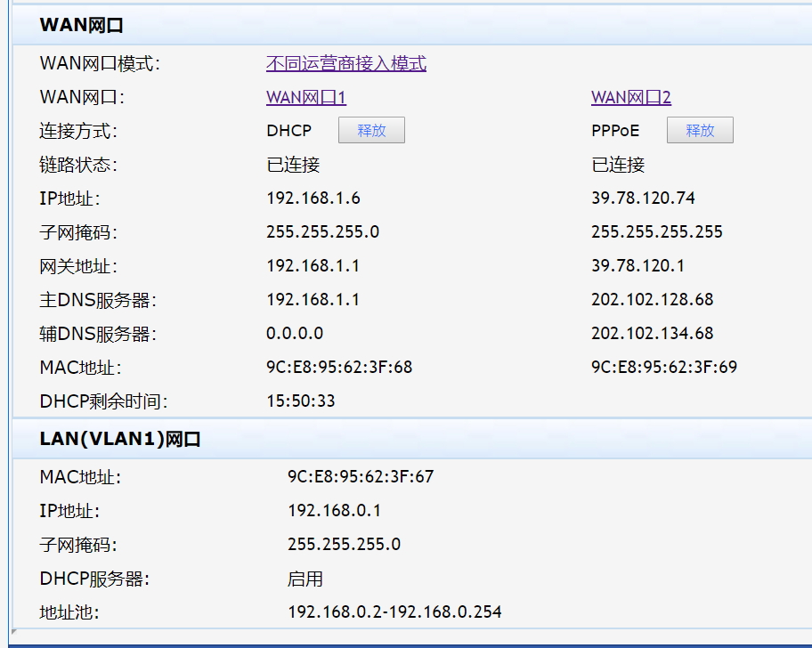The image size is (812, 648).
Task: Click address pool range 192.168.0.2-192.168.0.254
Action: (394, 612)
